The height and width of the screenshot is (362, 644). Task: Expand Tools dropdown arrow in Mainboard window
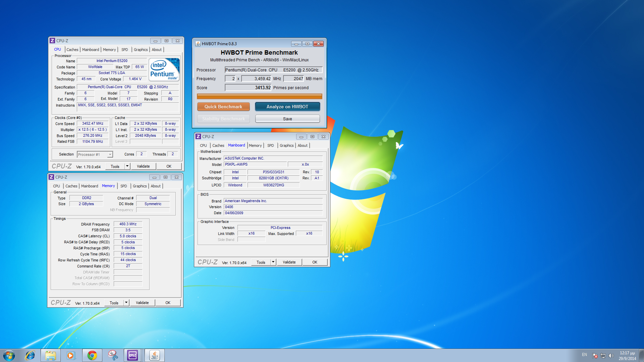pyautogui.click(x=273, y=262)
